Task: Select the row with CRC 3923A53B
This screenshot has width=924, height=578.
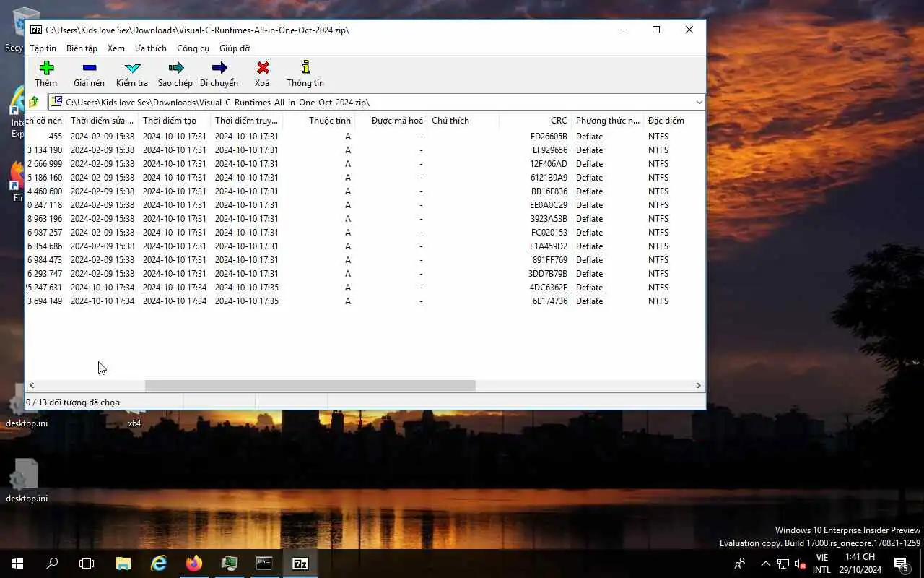Action: (365, 219)
